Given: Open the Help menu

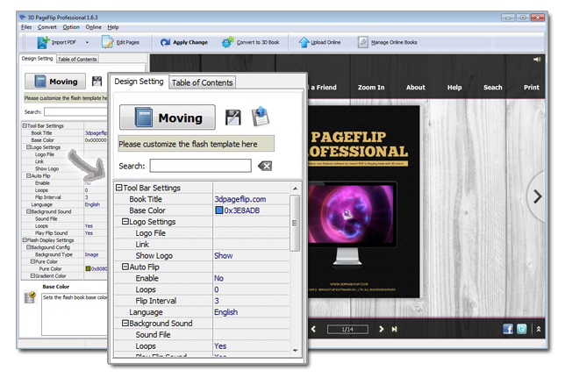Looking at the screenshot, I should [x=113, y=27].
